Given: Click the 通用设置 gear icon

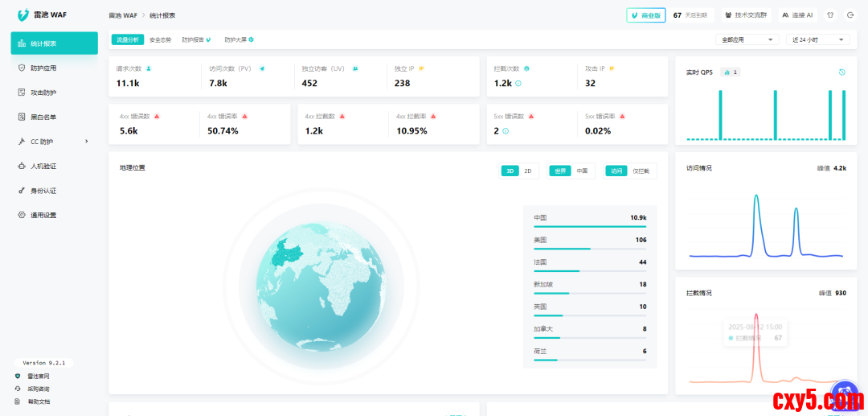Looking at the screenshot, I should 22,216.
